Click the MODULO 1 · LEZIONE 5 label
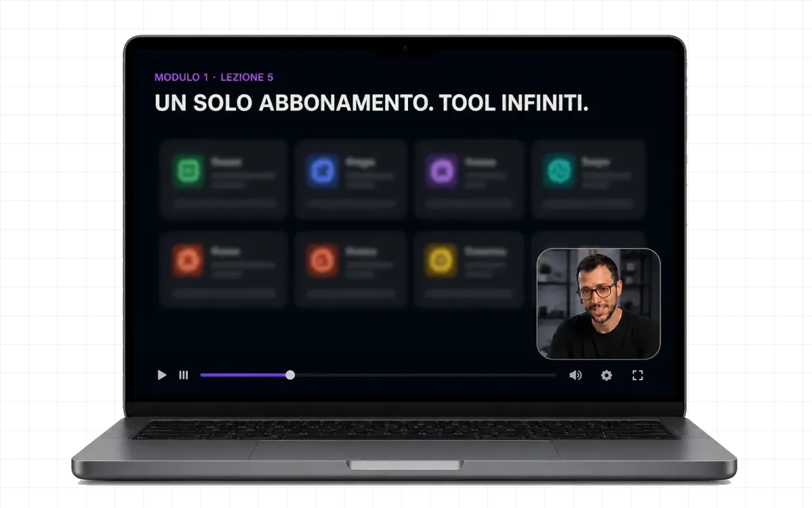 (x=214, y=77)
